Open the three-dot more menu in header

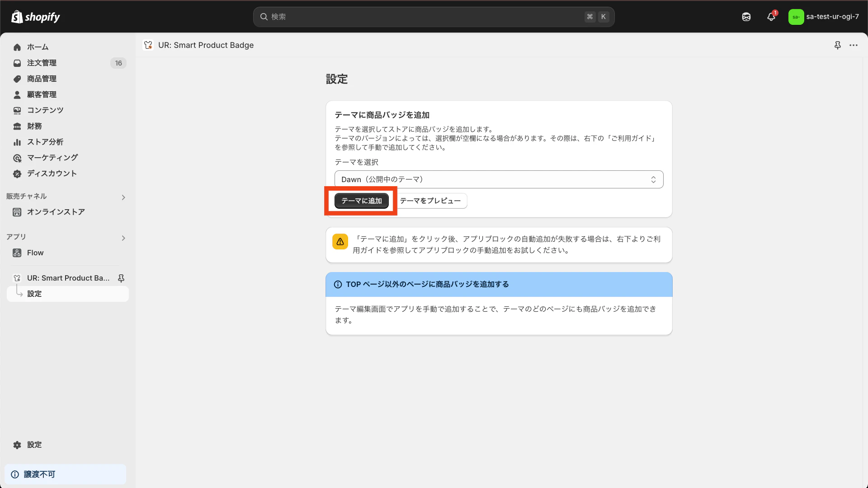(x=854, y=45)
